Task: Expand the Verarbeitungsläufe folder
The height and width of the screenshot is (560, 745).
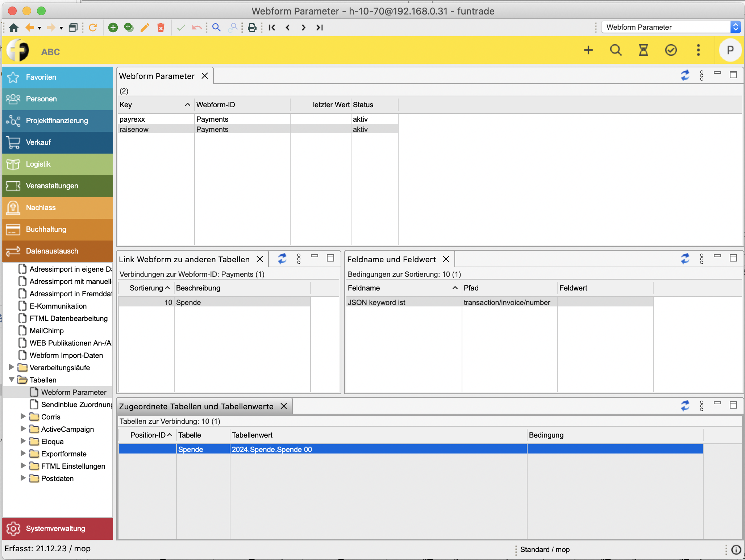Action: [x=12, y=367]
